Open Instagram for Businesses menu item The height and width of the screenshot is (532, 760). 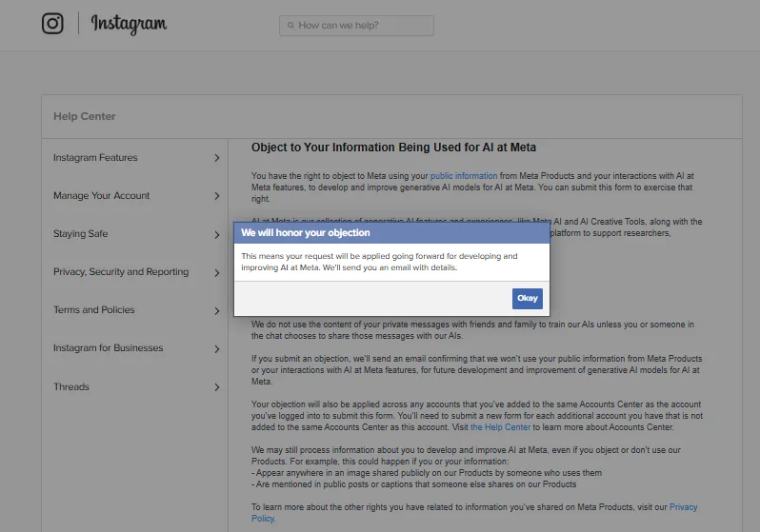[x=108, y=348]
